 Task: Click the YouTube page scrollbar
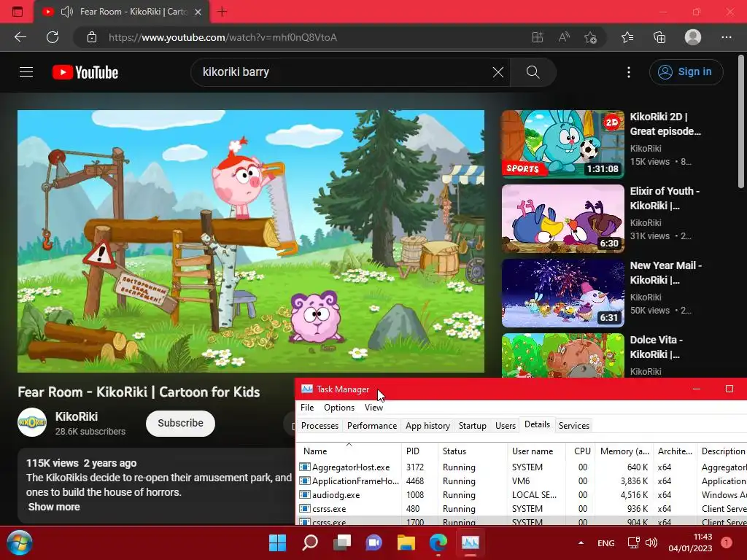point(741,122)
